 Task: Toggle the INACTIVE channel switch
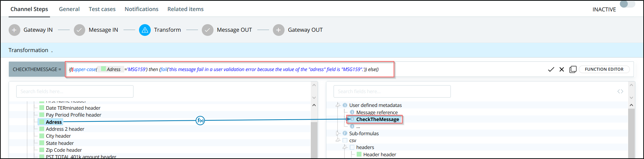pyautogui.click(x=627, y=5)
